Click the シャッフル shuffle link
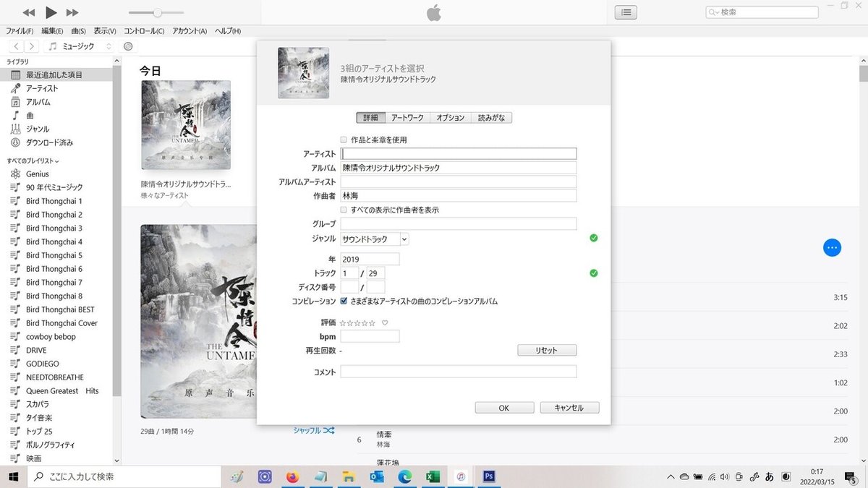Viewport: 868px width, 488px height. pos(313,430)
